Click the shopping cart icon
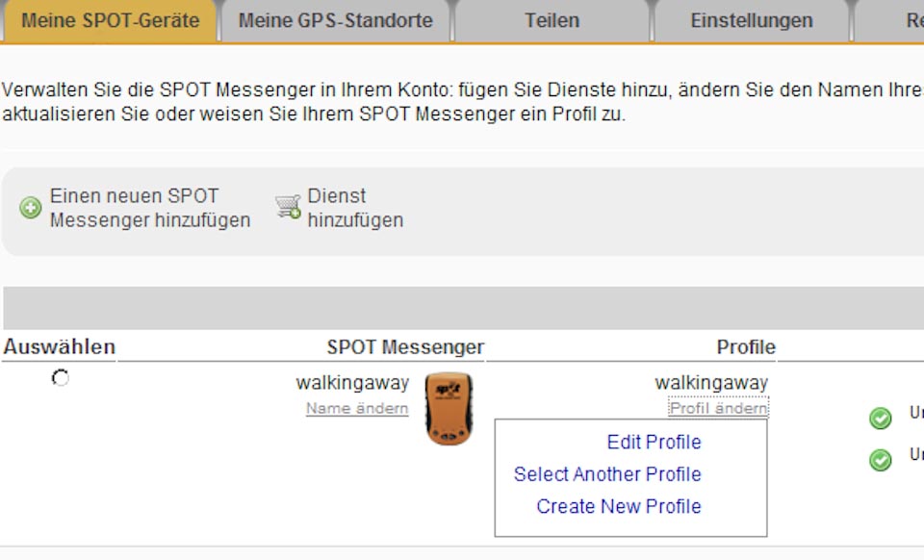This screenshot has height=560, width=924. click(288, 207)
